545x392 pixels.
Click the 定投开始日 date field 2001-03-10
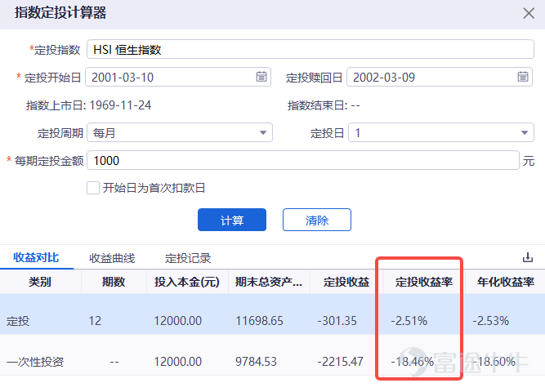[x=178, y=77]
